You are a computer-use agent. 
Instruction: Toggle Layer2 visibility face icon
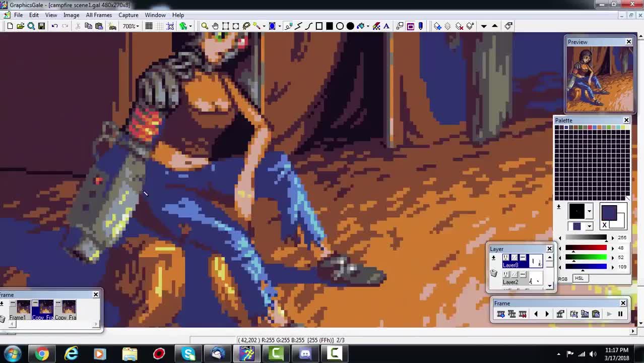click(x=505, y=274)
